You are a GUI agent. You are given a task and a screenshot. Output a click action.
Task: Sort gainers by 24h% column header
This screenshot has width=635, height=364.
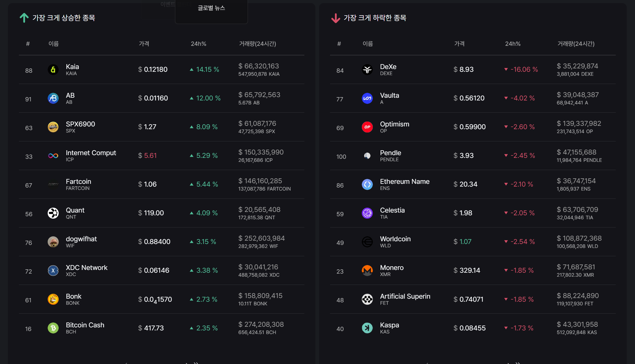click(x=199, y=44)
